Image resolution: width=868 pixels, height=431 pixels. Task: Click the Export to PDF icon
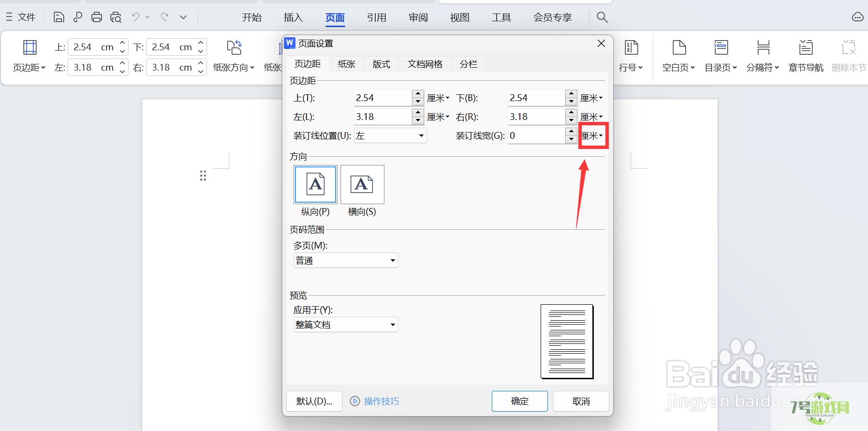pos(77,17)
